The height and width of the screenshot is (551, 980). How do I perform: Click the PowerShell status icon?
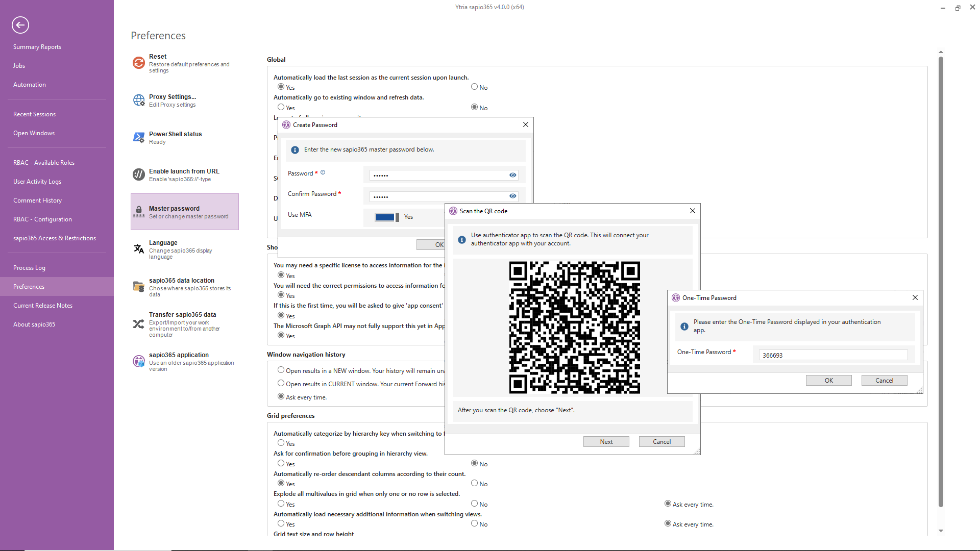point(138,137)
